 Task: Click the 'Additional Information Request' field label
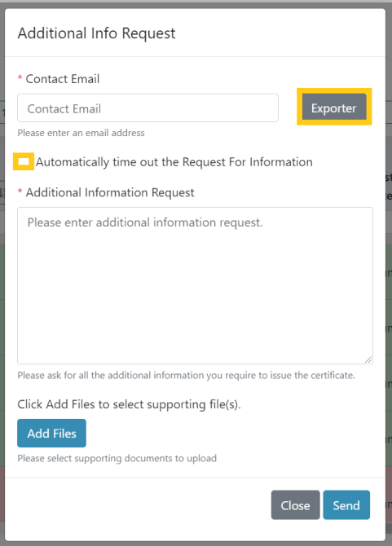110,192
